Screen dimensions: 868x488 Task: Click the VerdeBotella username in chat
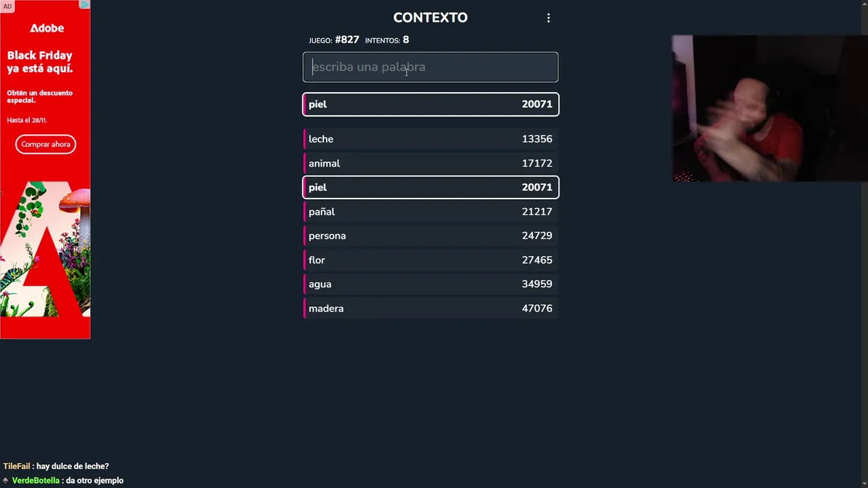(x=36, y=481)
